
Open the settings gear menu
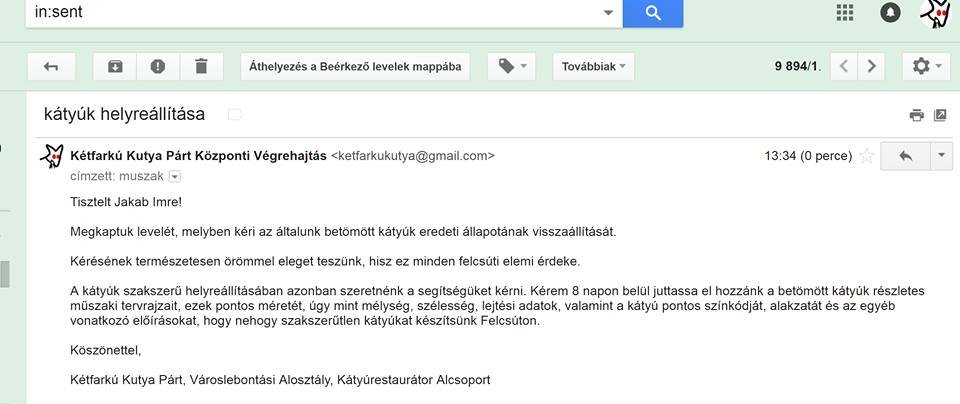pos(926,66)
